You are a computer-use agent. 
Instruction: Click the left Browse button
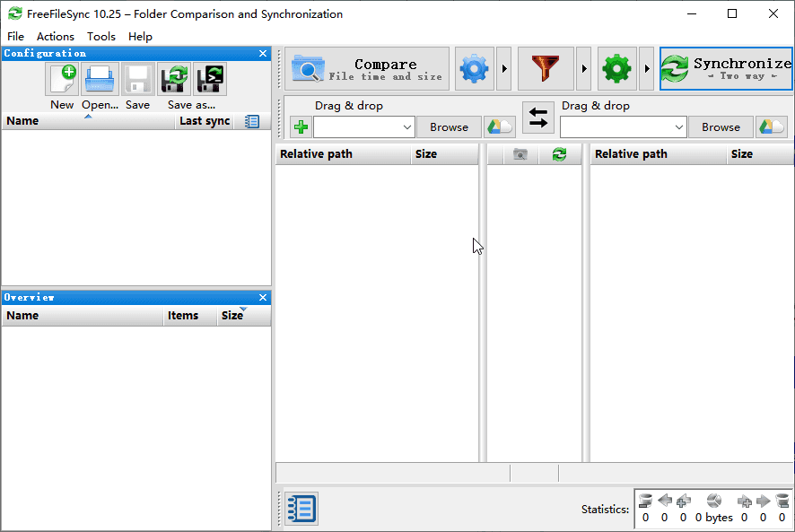pos(449,126)
